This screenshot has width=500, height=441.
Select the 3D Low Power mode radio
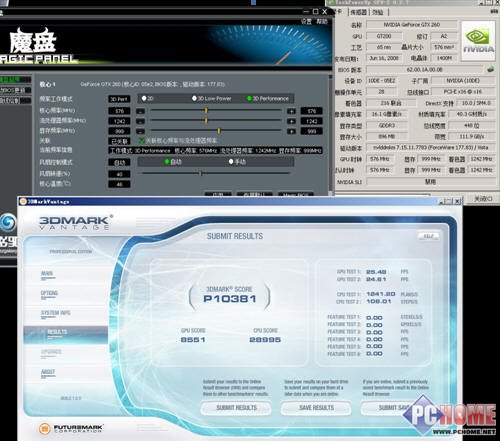tap(194, 98)
